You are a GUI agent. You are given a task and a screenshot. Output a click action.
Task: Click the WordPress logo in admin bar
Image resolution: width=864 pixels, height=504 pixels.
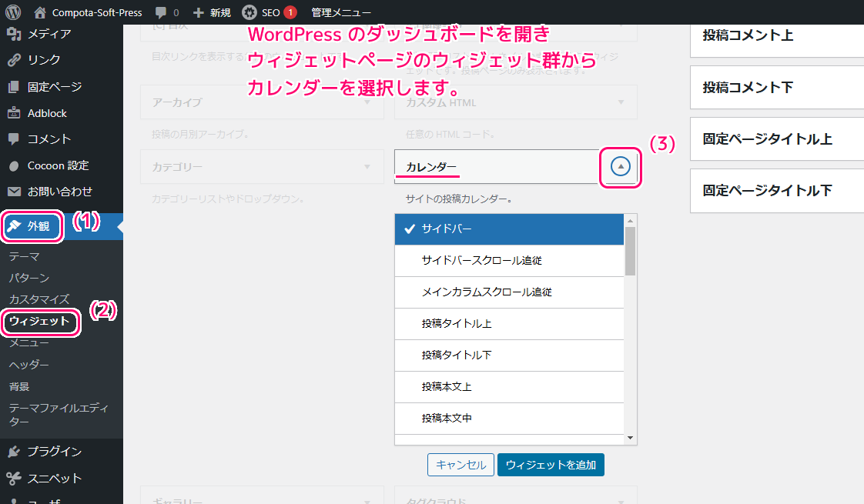click(13, 12)
